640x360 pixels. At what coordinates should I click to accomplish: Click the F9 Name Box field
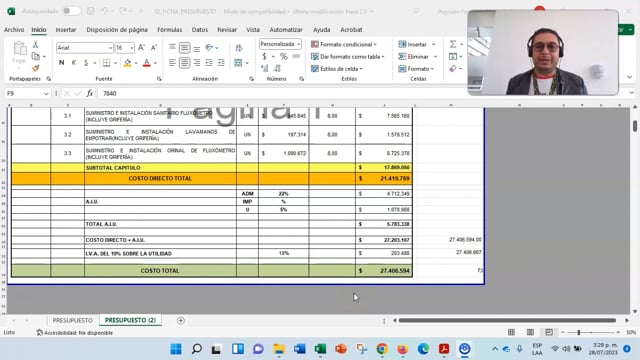pyautogui.click(x=27, y=93)
